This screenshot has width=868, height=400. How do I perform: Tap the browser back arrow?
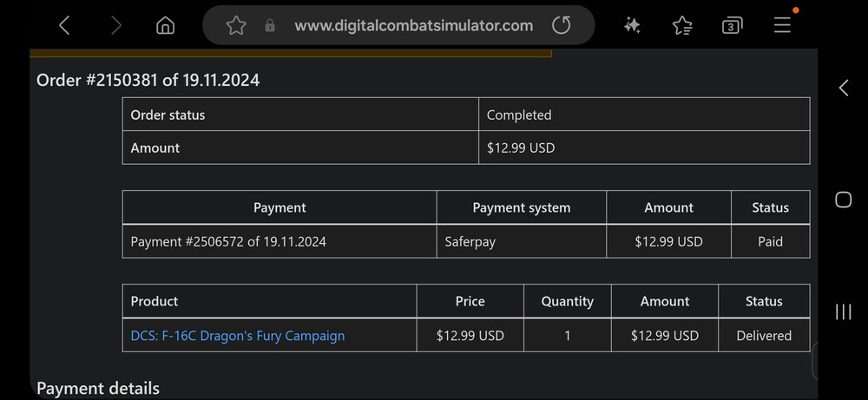coord(64,26)
